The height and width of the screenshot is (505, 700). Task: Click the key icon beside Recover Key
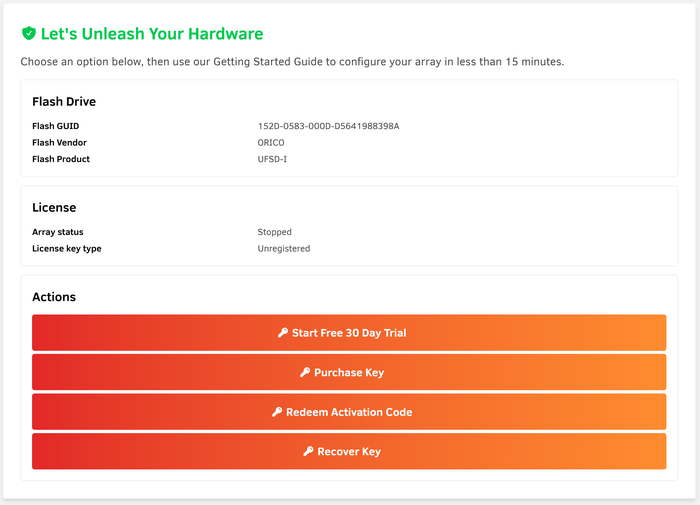[308, 451]
